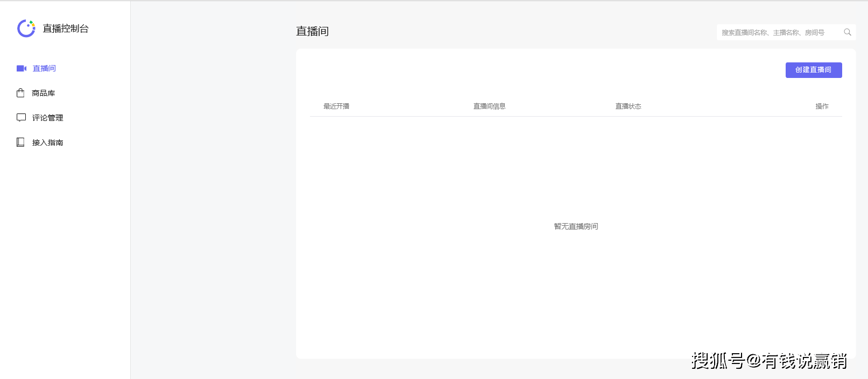868x379 pixels.
Task: Open the 直播间 menu item
Action: (44, 68)
